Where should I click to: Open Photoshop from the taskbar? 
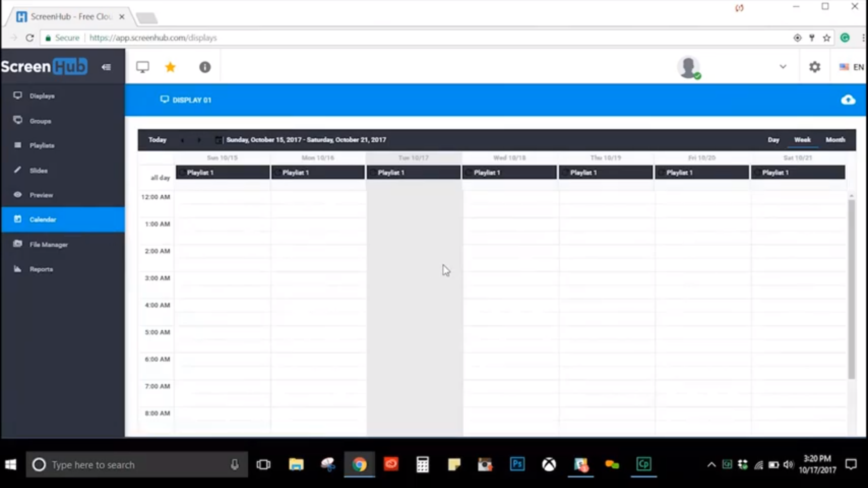click(517, 464)
